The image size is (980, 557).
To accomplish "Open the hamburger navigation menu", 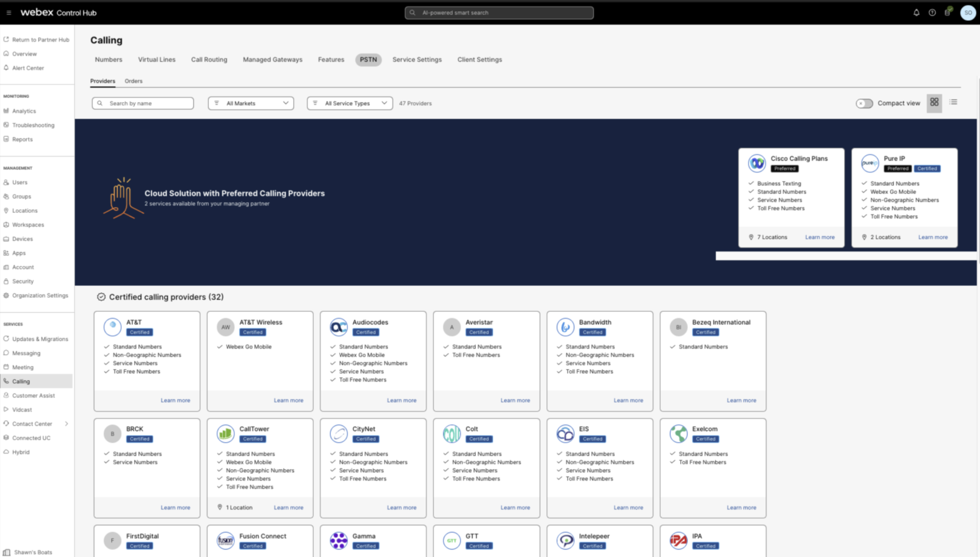I will [x=9, y=12].
